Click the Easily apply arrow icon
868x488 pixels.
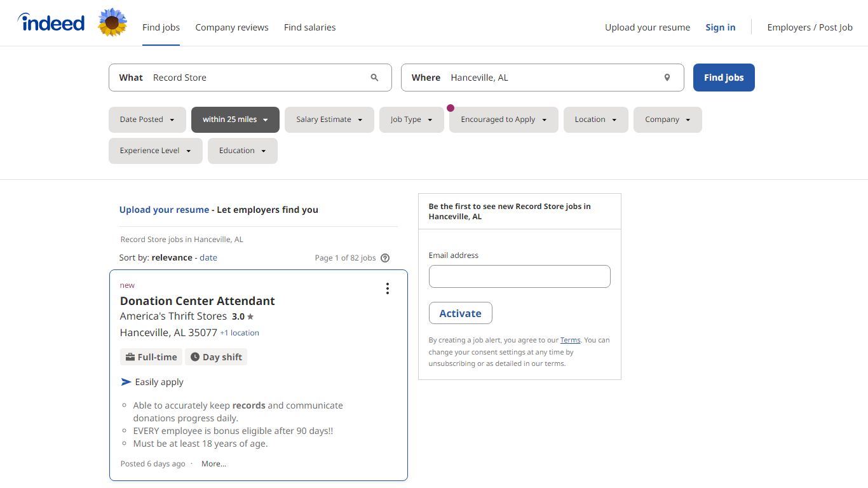(x=126, y=382)
